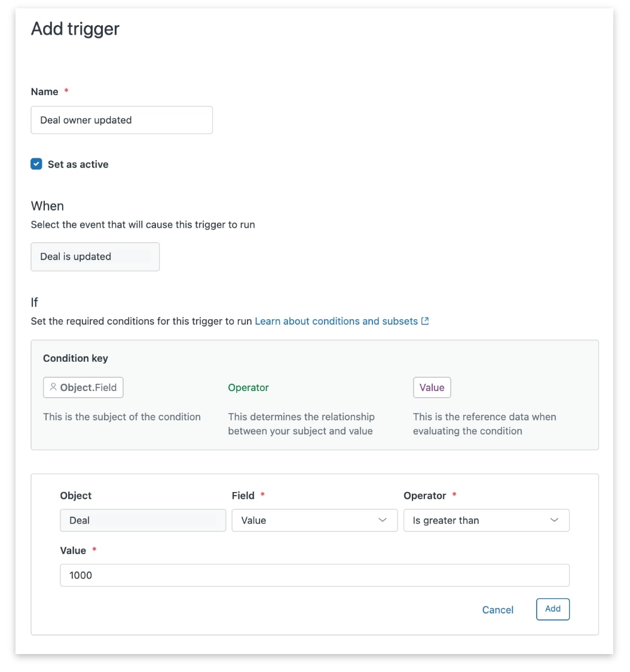Open the Deal is updated event selector

tap(94, 256)
